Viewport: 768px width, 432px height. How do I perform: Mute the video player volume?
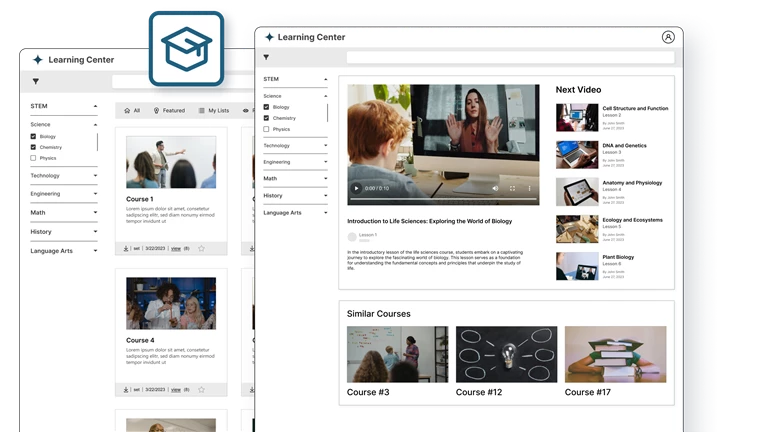click(495, 188)
